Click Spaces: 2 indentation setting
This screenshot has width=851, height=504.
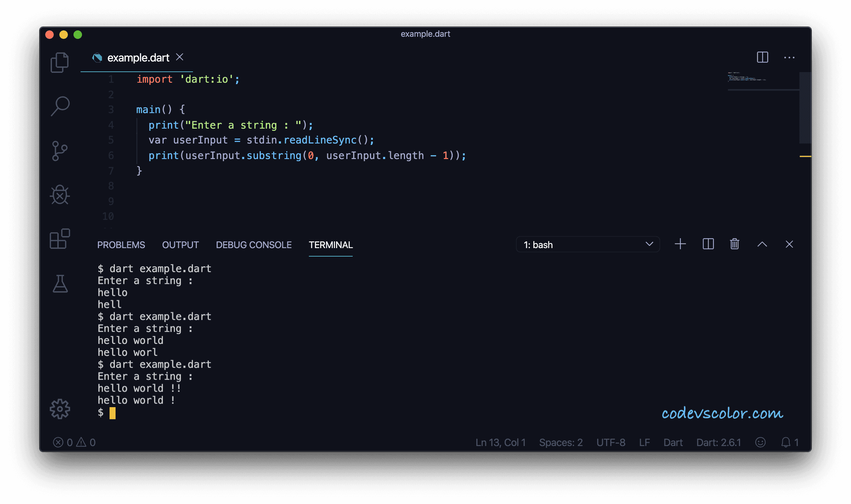click(561, 443)
